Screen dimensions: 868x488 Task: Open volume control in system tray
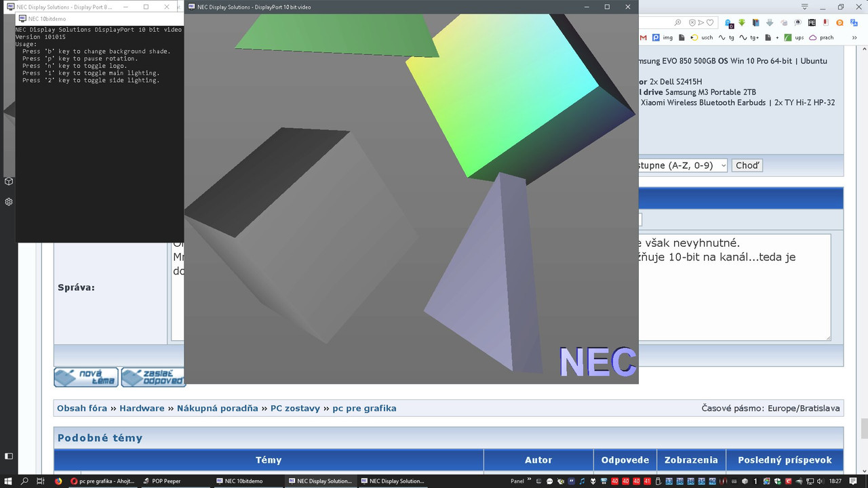[x=820, y=481]
